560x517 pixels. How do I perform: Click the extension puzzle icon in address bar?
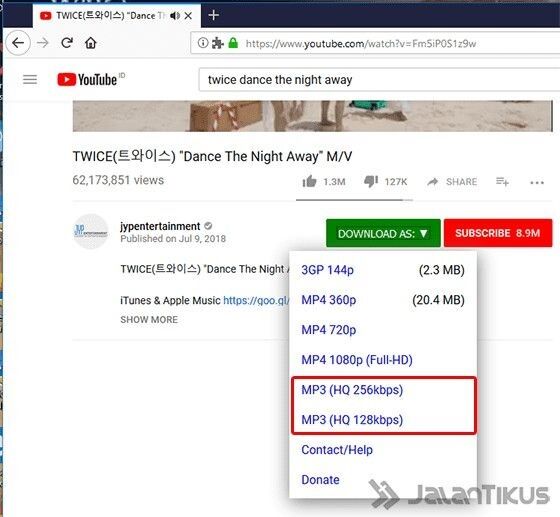(x=218, y=43)
